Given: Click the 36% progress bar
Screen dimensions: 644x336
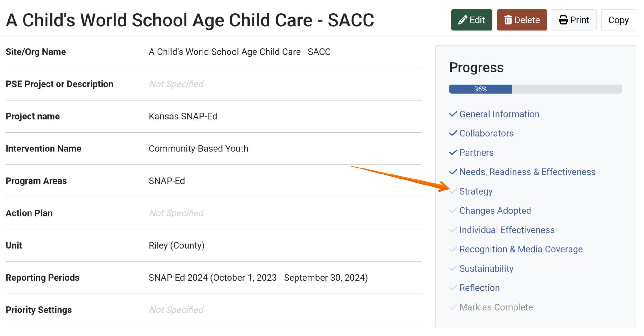Looking at the screenshot, I should [x=535, y=89].
